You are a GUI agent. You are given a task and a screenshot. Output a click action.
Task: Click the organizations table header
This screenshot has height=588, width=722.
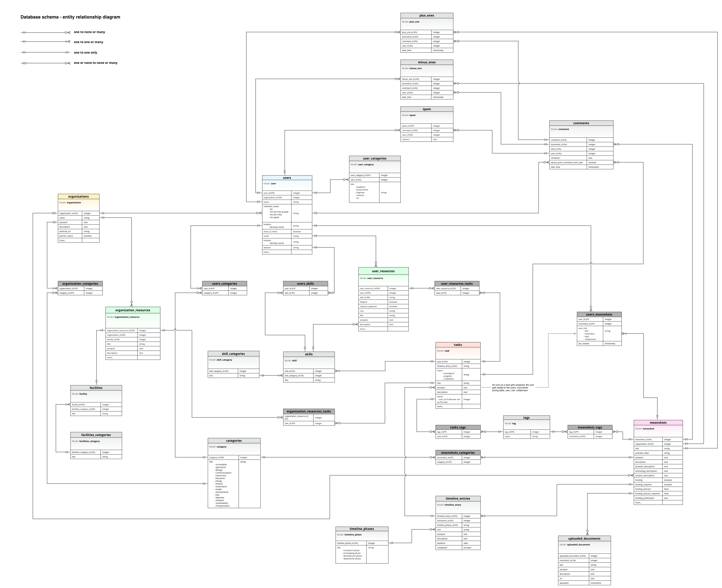(x=78, y=196)
